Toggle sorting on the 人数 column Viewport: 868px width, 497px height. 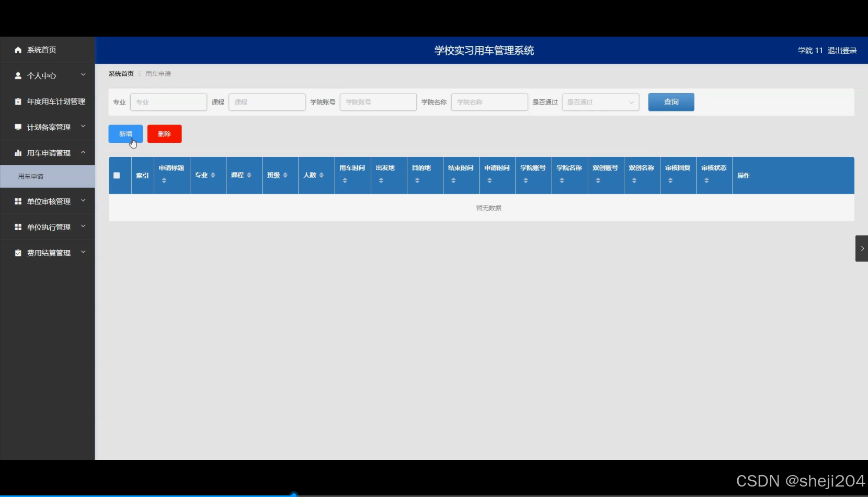pos(322,175)
